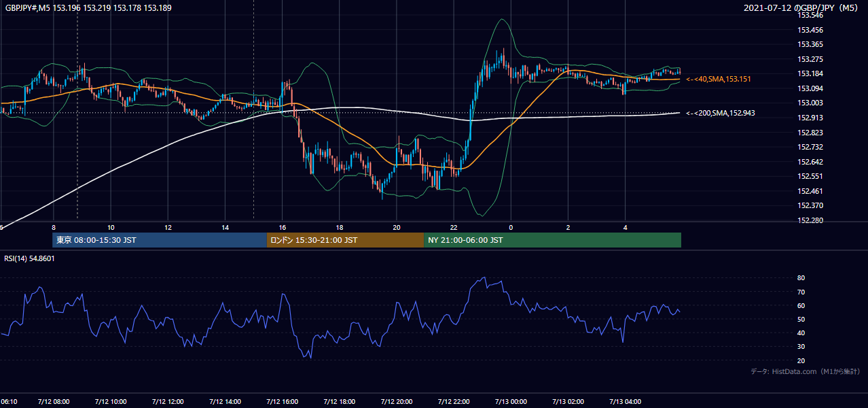Click hour tick 18 under the price chart

point(339,228)
